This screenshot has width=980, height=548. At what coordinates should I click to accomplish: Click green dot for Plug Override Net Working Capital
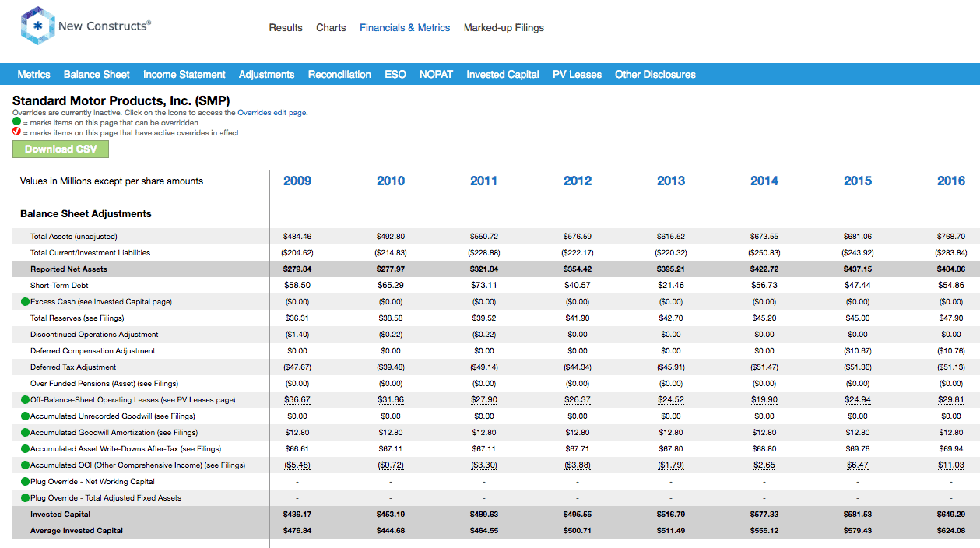(26, 482)
